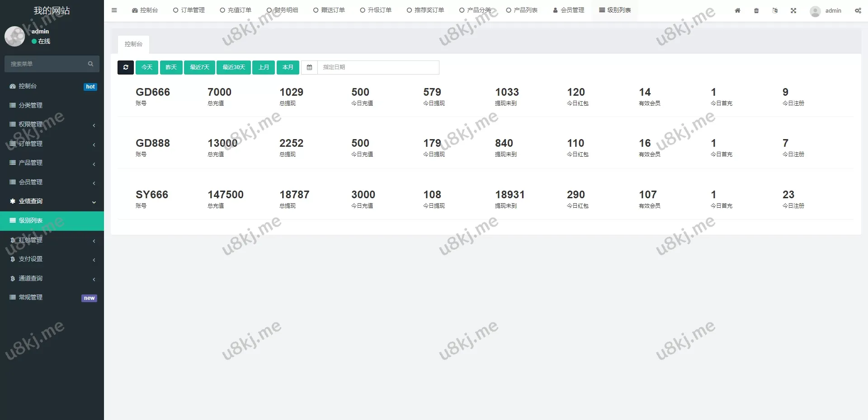Filter by 今天 button

147,67
